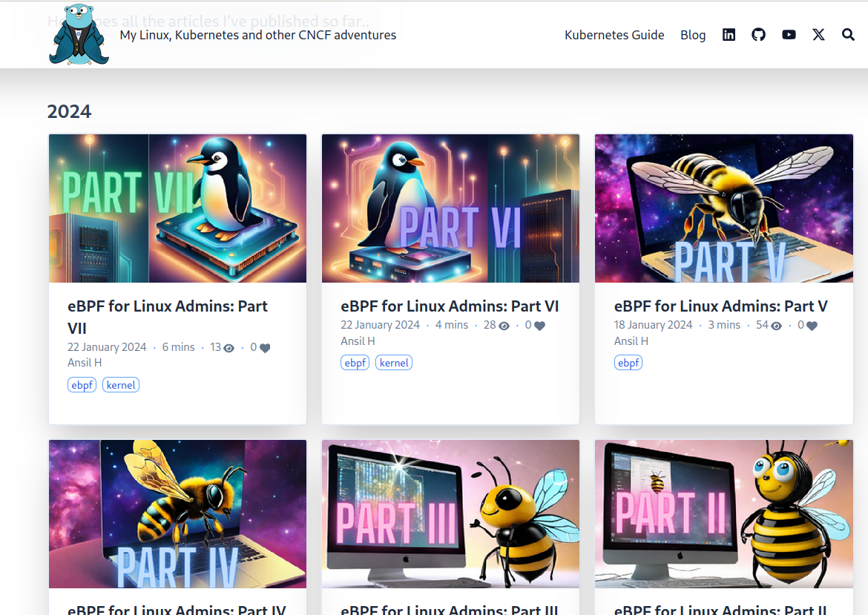Screen dimensions: 868x615
Task: Select the ebpf tag on Part VI card
Action: click(x=355, y=363)
